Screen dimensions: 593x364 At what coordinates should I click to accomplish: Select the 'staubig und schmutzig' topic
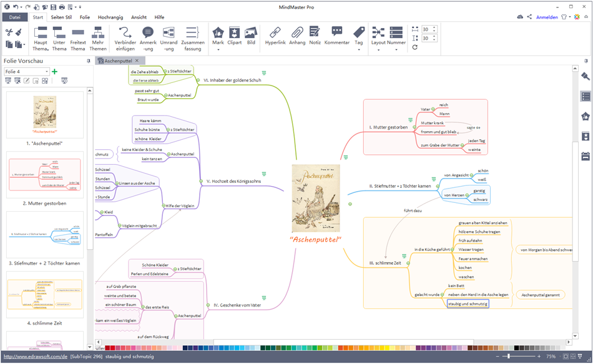[468, 303]
